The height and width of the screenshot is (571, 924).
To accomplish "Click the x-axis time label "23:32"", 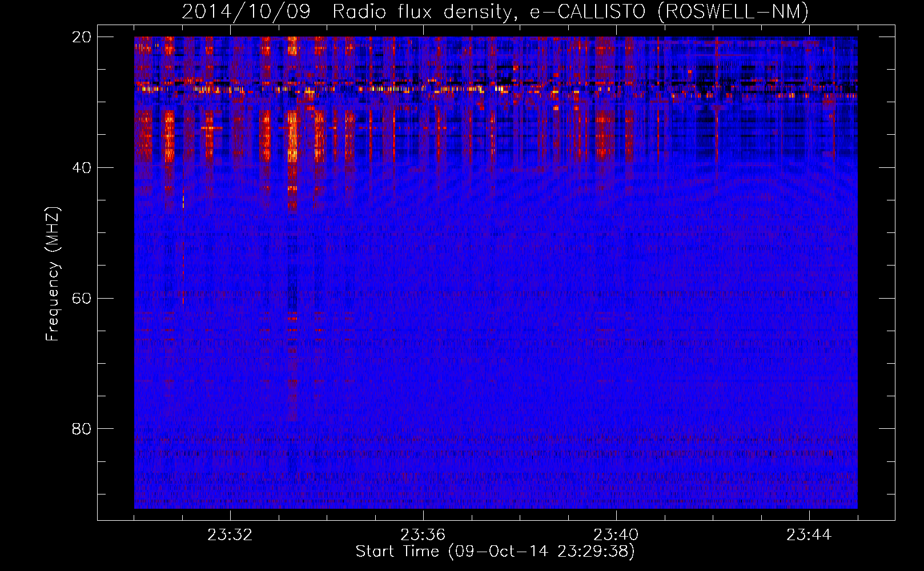I will (230, 535).
